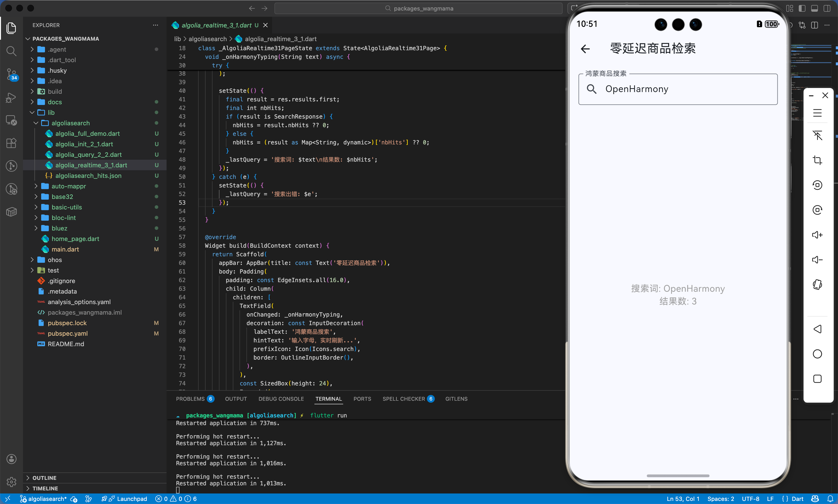Open the Search view in activity bar
The height and width of the screenshot is (504, 838).
(11, 51)
